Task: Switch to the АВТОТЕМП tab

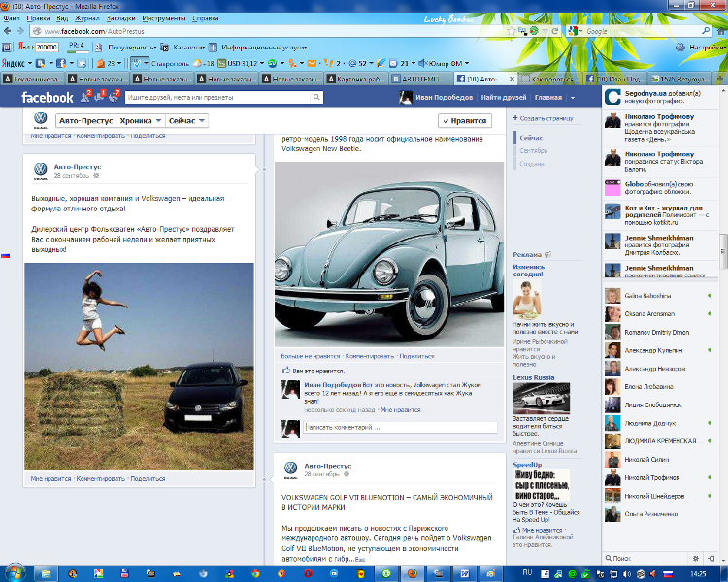Action: click(421, 79)
